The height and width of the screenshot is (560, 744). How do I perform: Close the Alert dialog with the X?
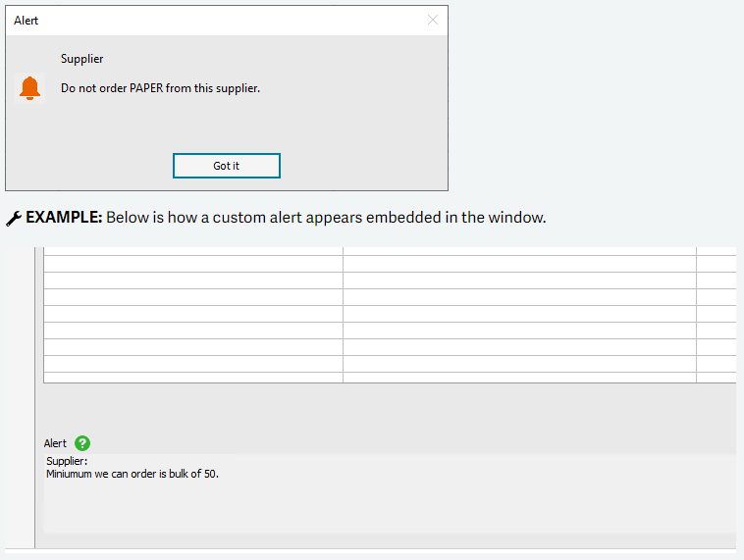[x=433, y=20]
